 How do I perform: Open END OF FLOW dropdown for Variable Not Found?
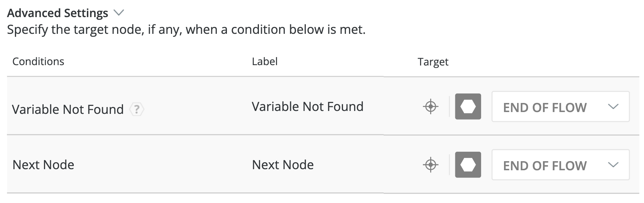(x=560, y=107)
